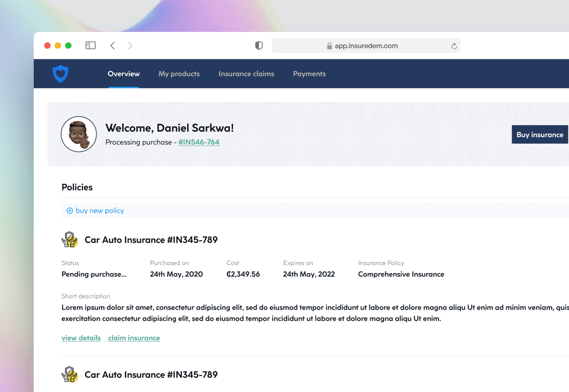Open the privacy shield icon in toolbar
The width and height of the screenshot is (569, 392).
259,46
